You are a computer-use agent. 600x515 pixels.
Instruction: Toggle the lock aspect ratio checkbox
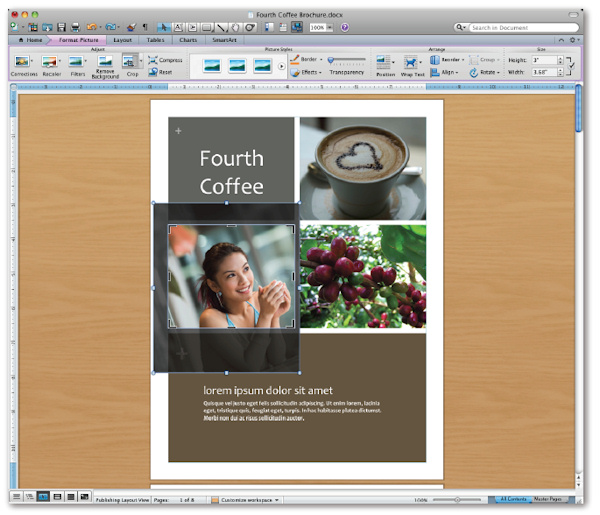pyautogui.click(x=571, y=66)
